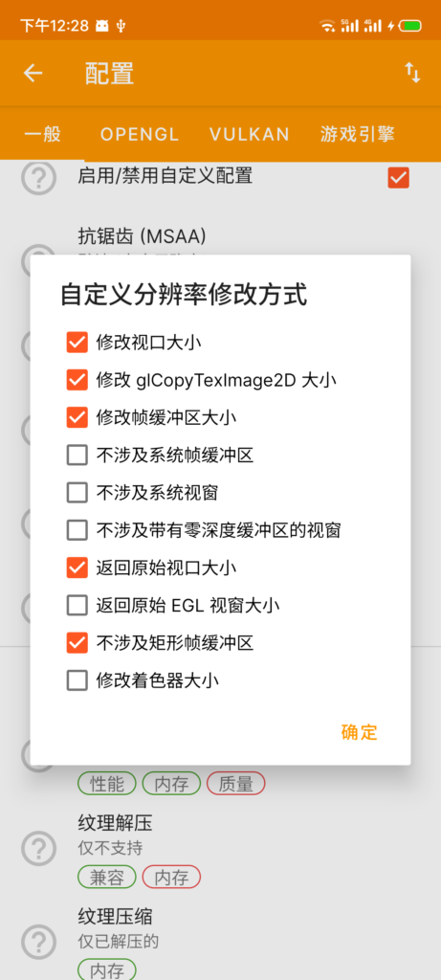Confirm dialog with 确定 button
The image size is (441, 980).
coord(359,732)
